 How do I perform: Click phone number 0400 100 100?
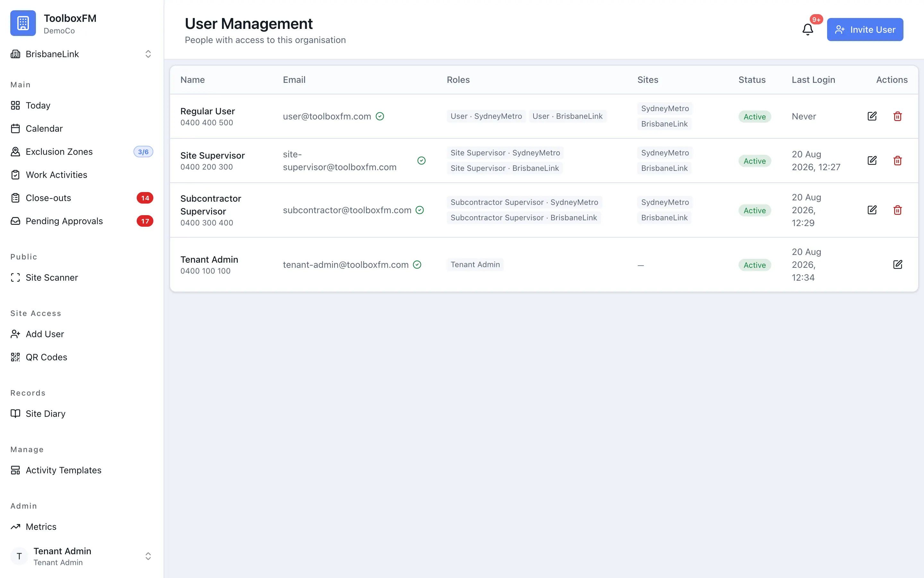(205, 271)
